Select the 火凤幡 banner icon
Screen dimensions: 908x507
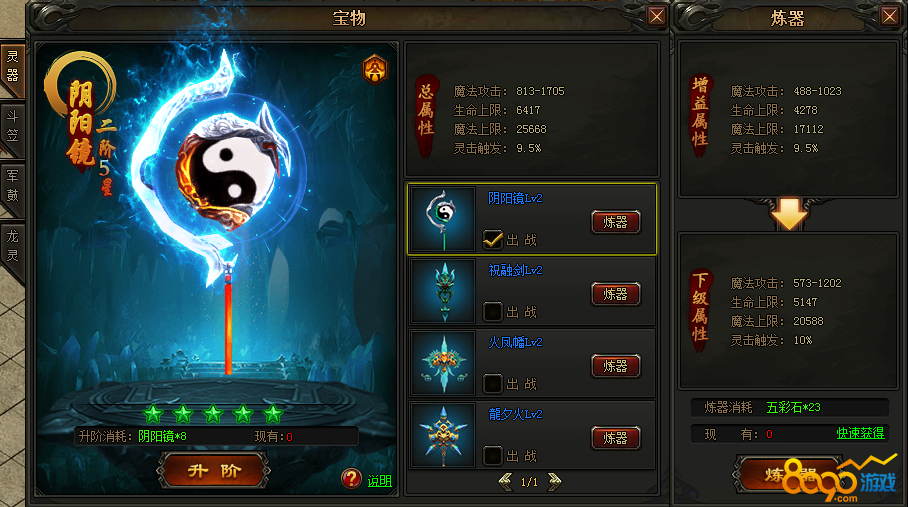(x=444, y=363)
